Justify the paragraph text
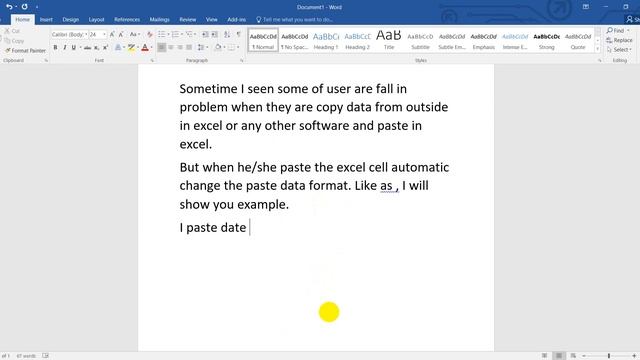 click(x=189, y=48)
